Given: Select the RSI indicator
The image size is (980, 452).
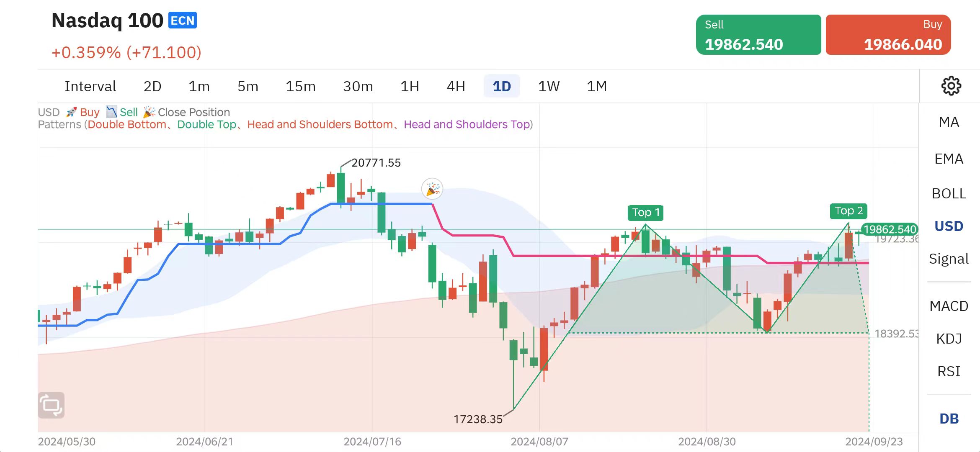Looking at the screenshot, I should (x=949, y=371).
